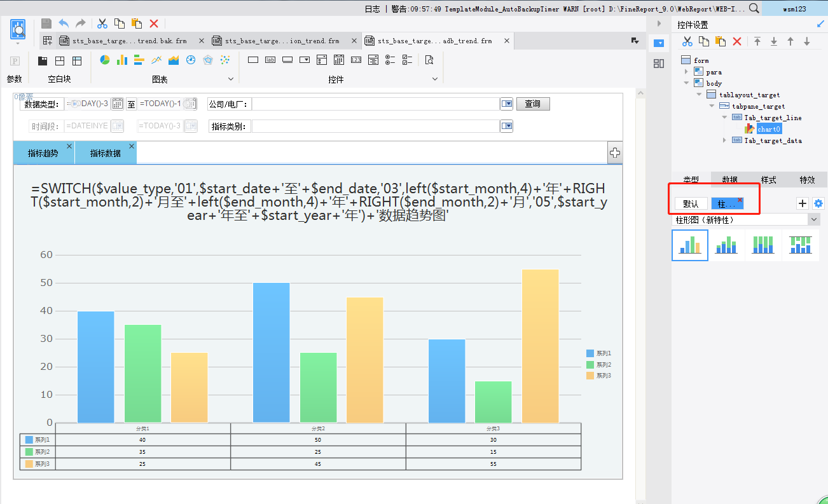Select the pie chart icon
The height and width of the screenshot is (504, 828).
pyautogui.click(x=105, y=60)
